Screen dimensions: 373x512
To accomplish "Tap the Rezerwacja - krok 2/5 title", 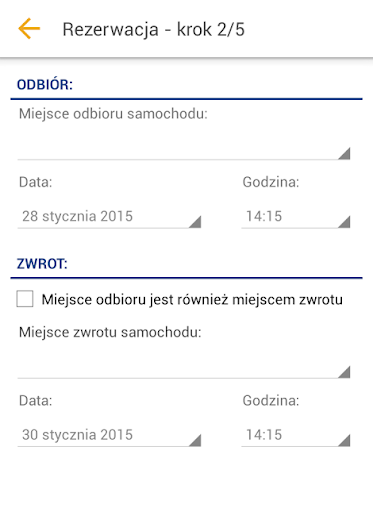I will tap(154, 29).
